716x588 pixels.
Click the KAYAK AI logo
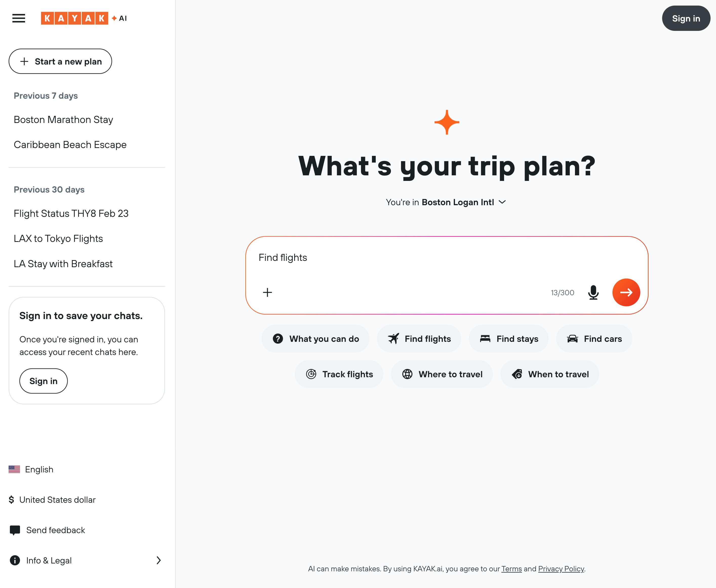tap(83, 18)
